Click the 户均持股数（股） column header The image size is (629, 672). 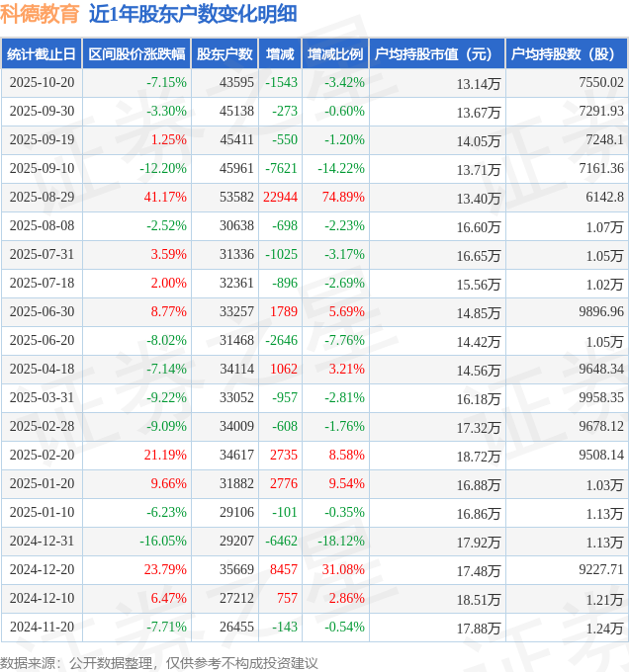point(566,54)
